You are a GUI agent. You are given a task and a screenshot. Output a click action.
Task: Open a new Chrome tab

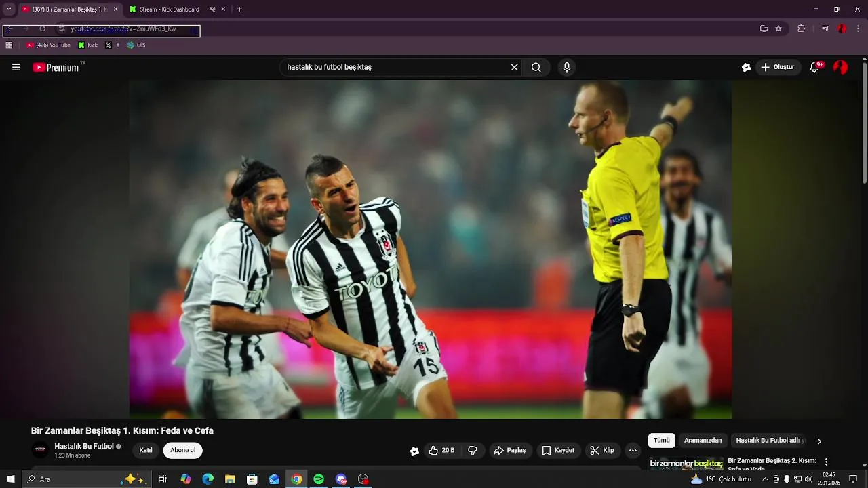[x=239, y=9]
